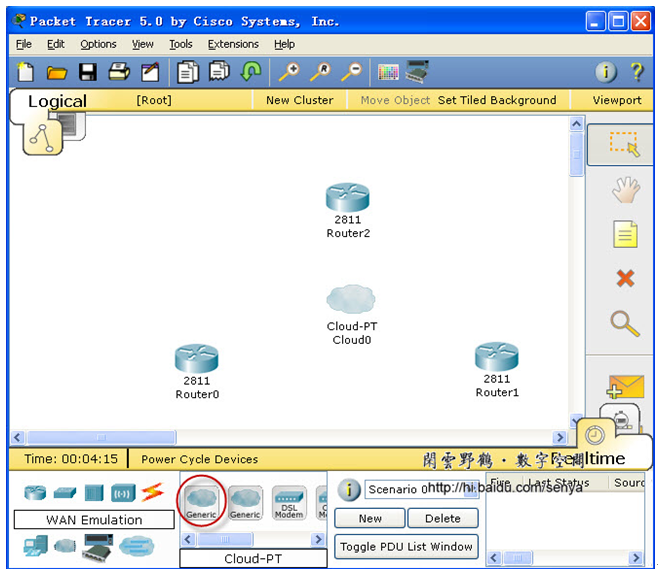
Task: Switch to the Logical workspace tab
Action: click(x=57, y=101)
